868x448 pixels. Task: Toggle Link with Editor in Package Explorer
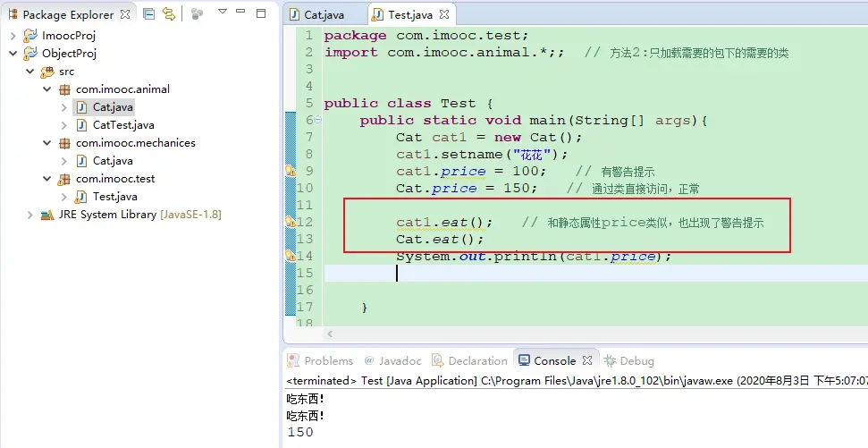[x=168, y=14]
